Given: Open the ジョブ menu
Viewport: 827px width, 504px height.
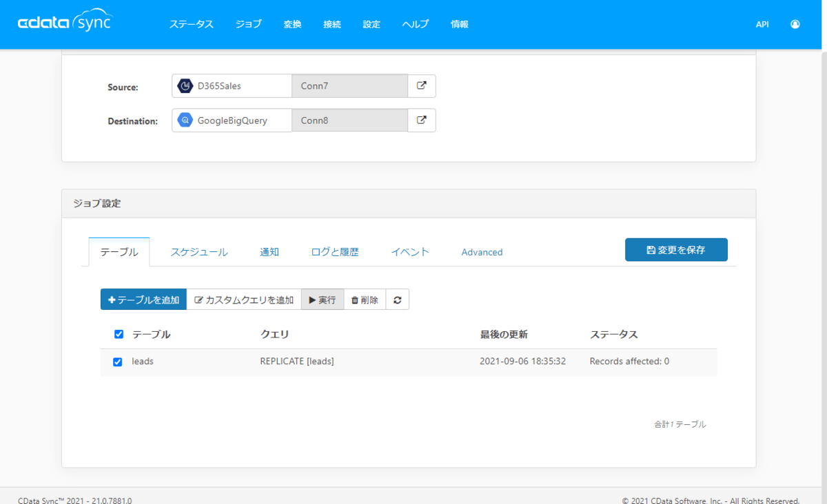Looking at the screenshot, I should [x=248, y=24].
